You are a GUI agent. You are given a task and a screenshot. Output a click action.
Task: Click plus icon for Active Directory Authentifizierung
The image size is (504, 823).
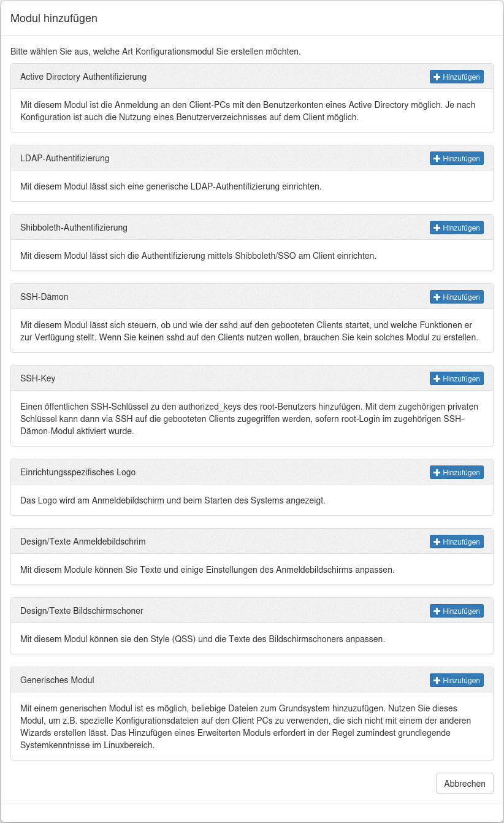[437, 77]
